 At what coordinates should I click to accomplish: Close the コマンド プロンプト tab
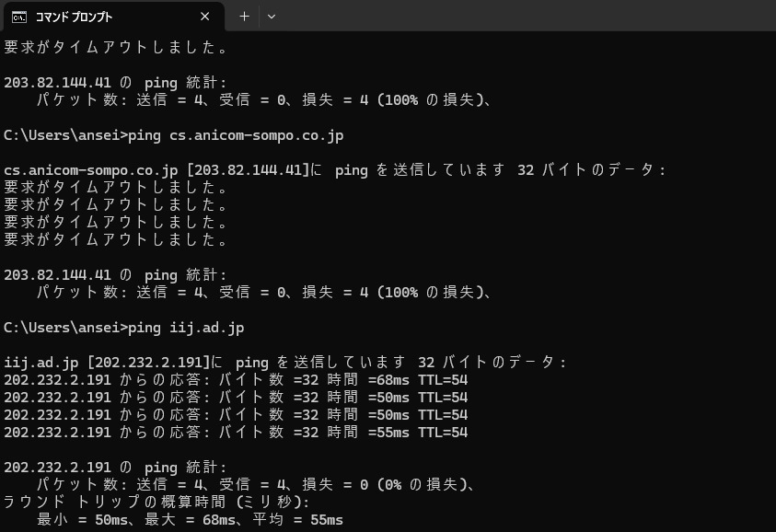pos(205,17)
